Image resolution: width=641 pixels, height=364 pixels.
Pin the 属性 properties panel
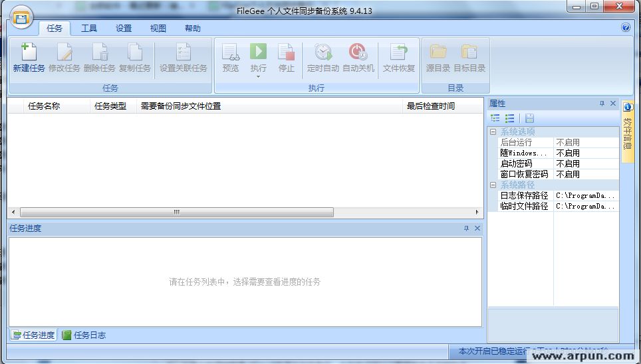602,104
